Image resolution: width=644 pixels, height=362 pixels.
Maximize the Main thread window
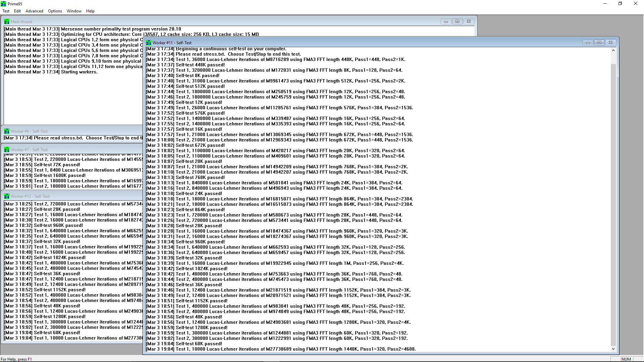457,21
